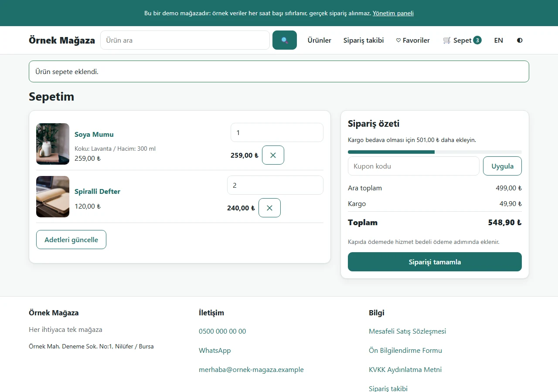
Task: Click Spiralli Defter quantity field
Action: click(x=275, y=185)
